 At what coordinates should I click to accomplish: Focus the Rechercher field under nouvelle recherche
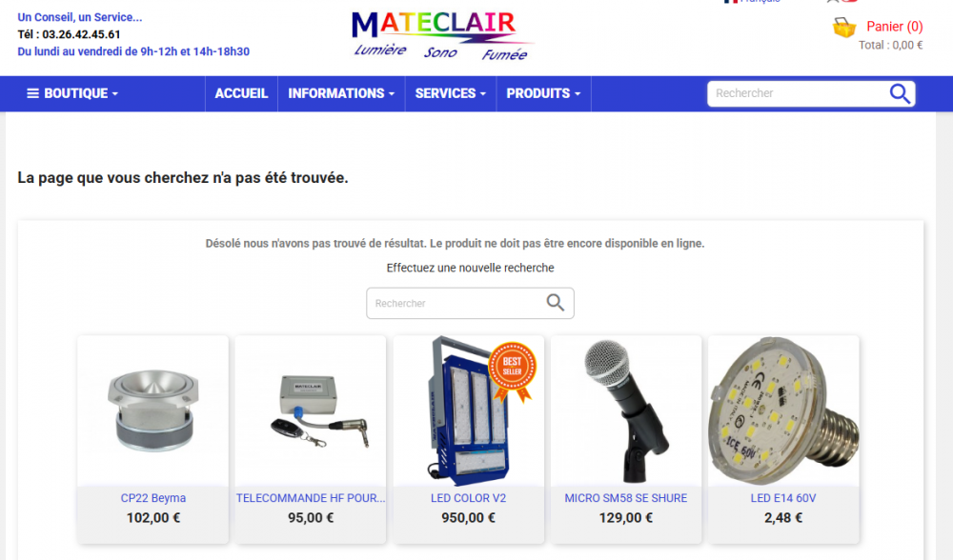pos(457,303)
